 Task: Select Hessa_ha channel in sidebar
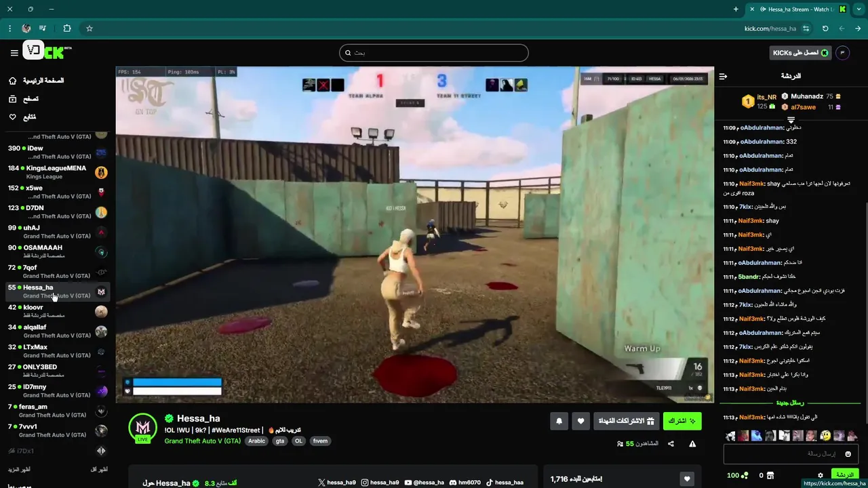[58, 291]
